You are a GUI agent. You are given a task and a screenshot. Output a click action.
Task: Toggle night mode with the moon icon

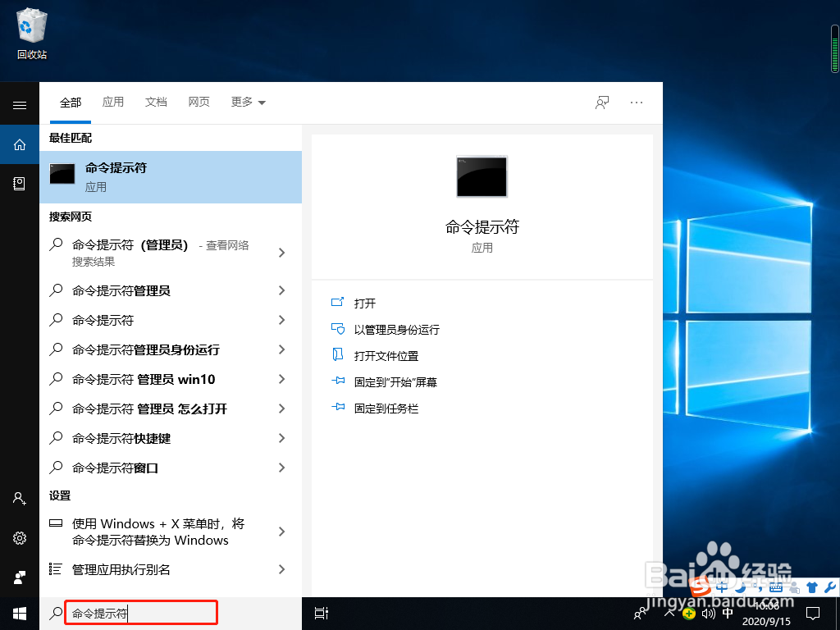click(x=740, y=588)
